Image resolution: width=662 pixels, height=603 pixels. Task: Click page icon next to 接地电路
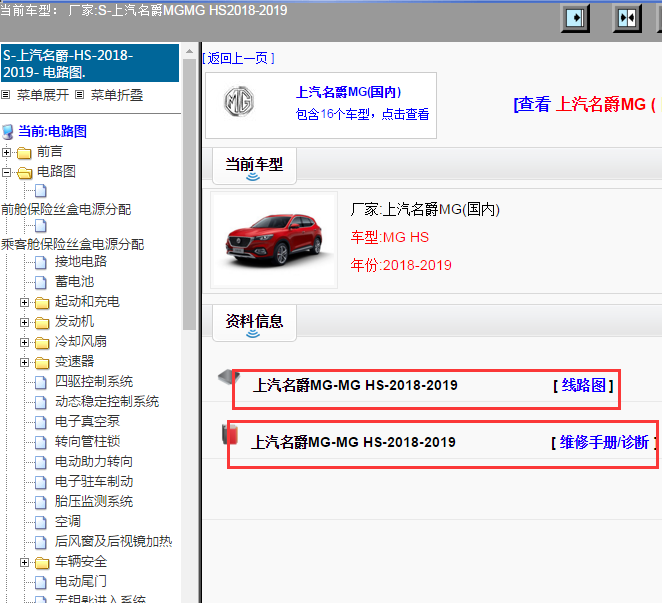click(x=41, y=263)
